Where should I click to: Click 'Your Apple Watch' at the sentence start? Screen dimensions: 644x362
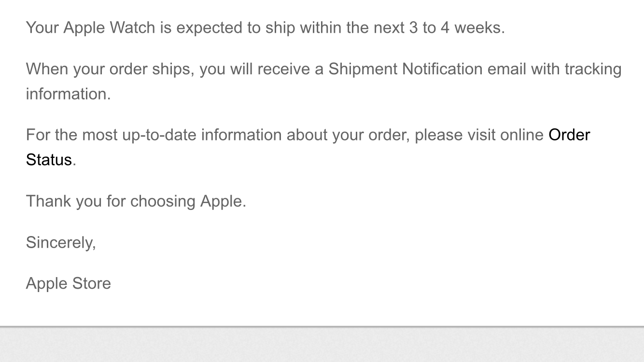90,28
